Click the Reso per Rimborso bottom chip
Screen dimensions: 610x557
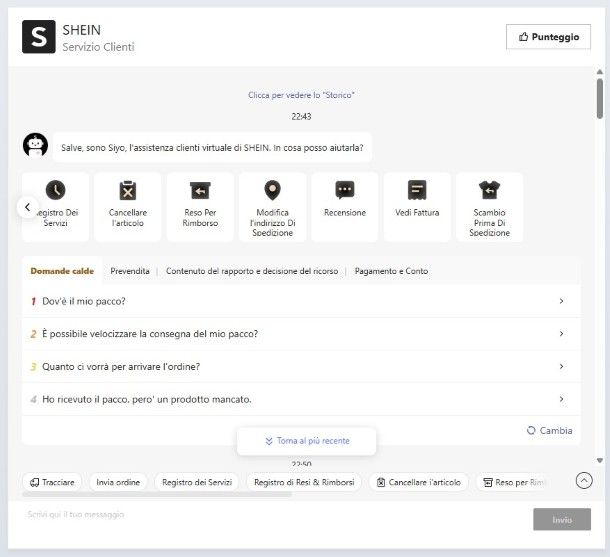(x=515, y=482)
